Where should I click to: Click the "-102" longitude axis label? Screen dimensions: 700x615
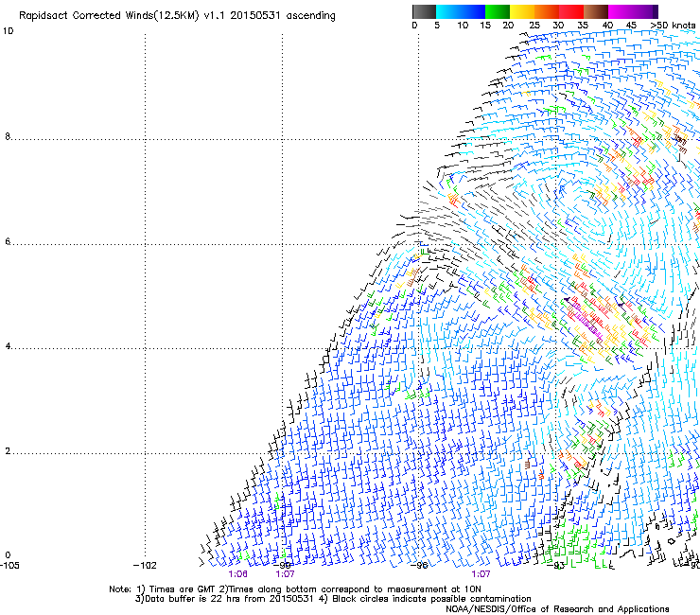(x=145, y=566)
